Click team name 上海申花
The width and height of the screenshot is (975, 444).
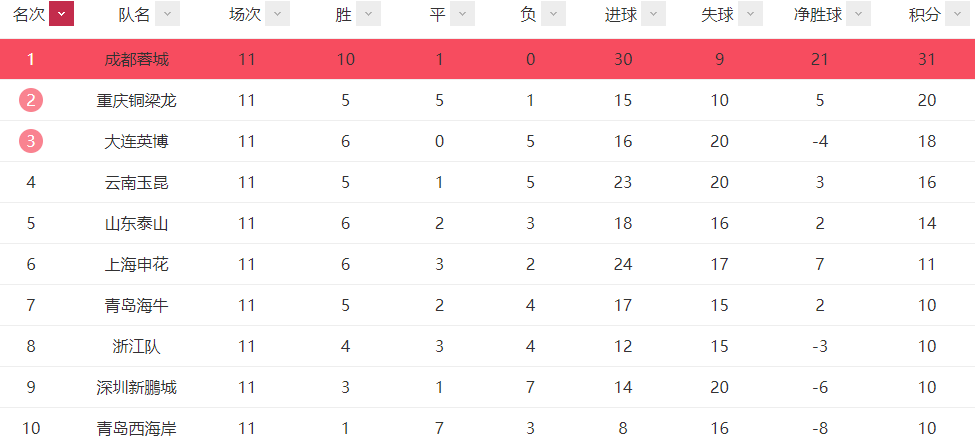pos(137,264)
